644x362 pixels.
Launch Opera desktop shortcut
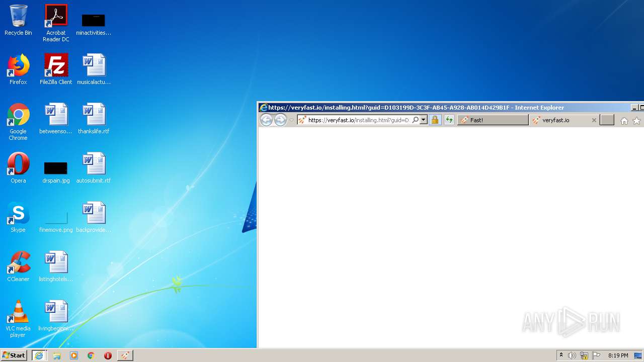(x=18, y=168)
